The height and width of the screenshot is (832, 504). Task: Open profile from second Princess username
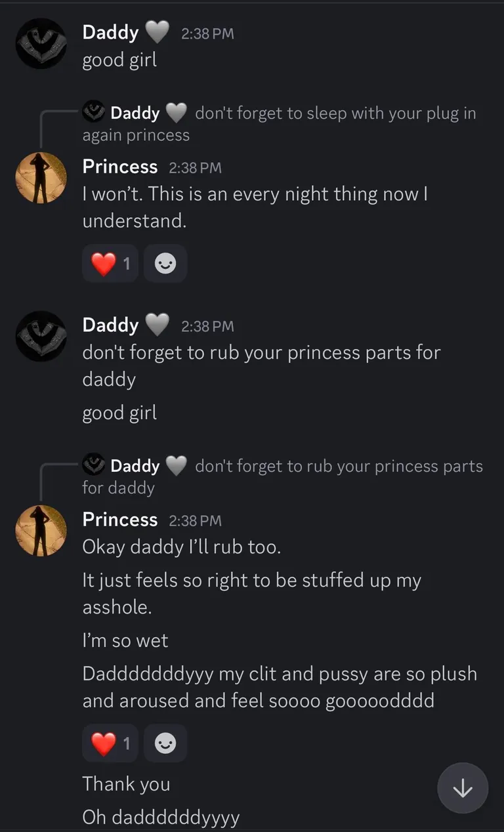120,520
